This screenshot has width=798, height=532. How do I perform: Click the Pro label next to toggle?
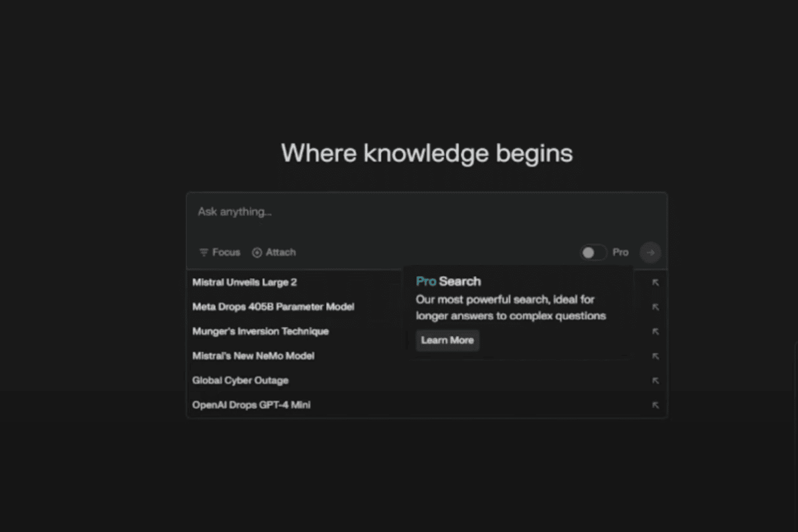click(620, 252)
